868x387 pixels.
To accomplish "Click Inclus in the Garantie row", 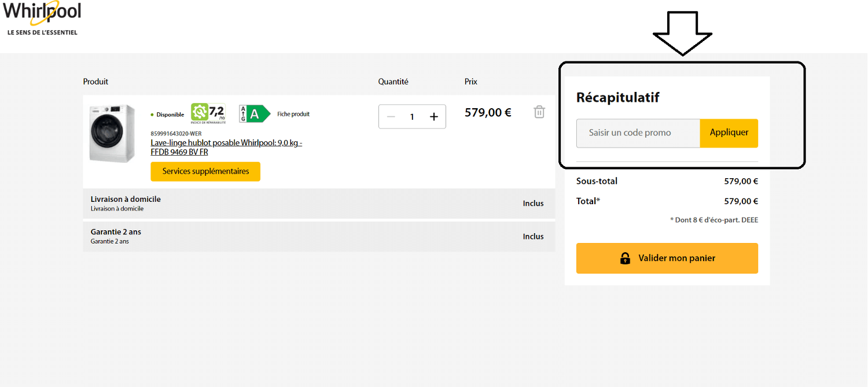I will point(533,237).
